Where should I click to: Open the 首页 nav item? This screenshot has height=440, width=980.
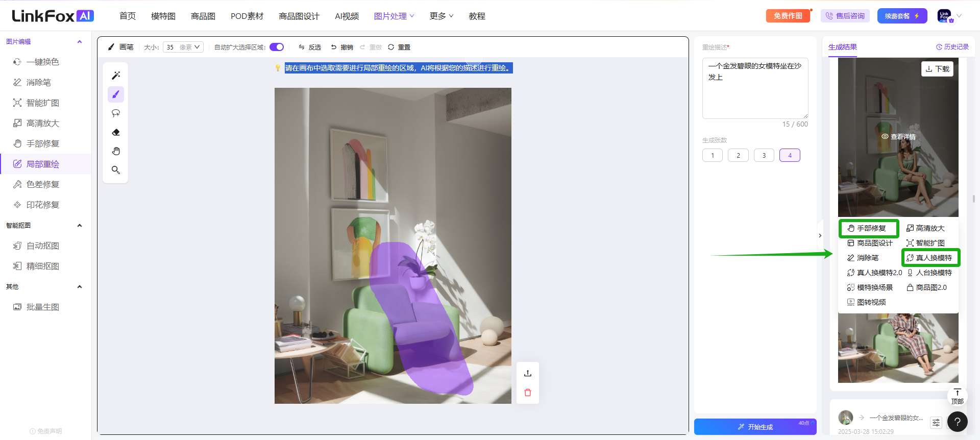[x=128, y=16]
